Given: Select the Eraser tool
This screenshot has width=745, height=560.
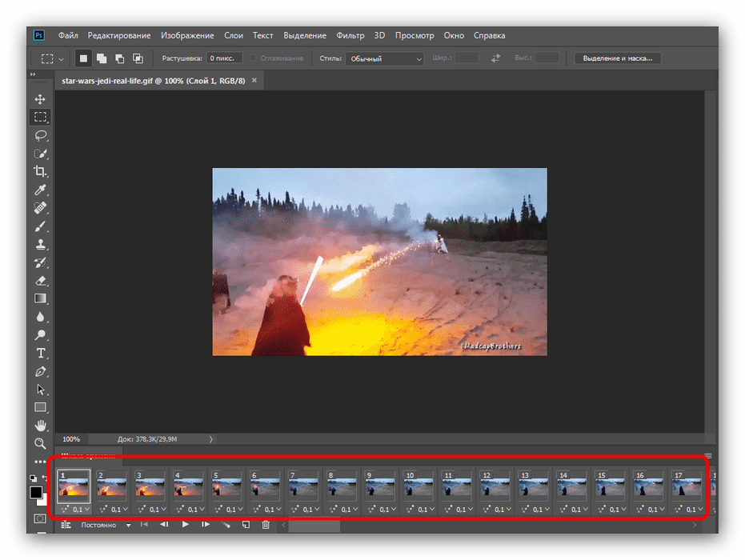Looking at the screenshot, I should pyautogui.click(x=40, y=281).
